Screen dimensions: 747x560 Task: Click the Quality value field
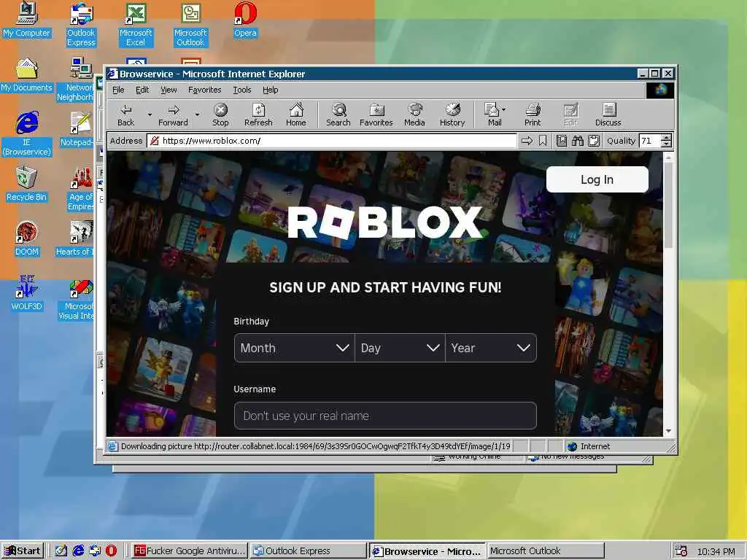click(x=650, y=141)
